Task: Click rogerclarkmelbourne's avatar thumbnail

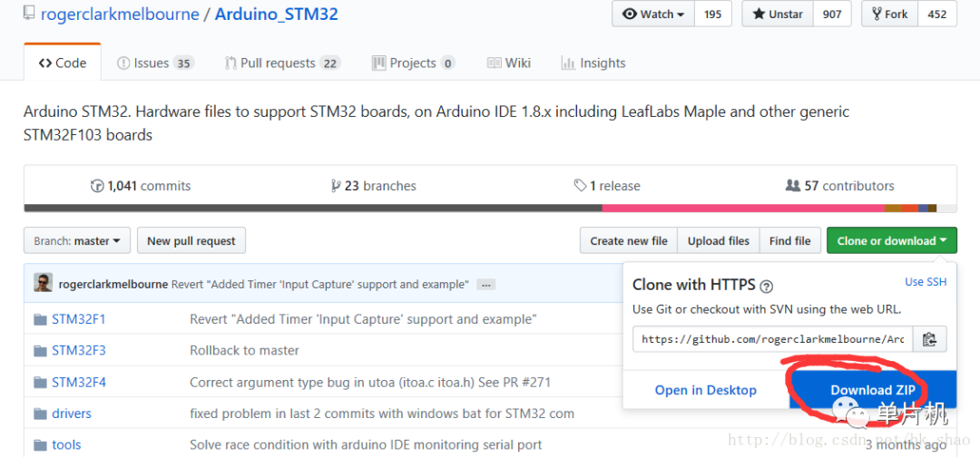Action: pyautogui.click(x=44, y=284)
